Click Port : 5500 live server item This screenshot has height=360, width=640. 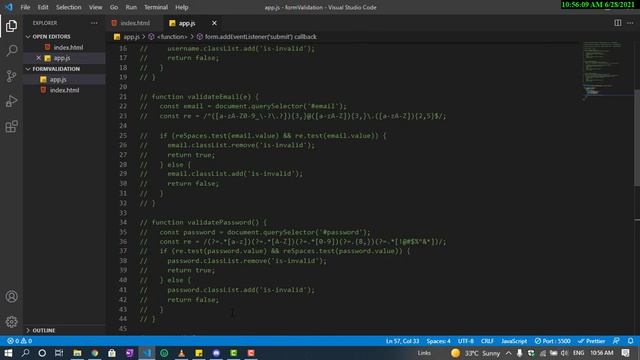coord(553,341)
